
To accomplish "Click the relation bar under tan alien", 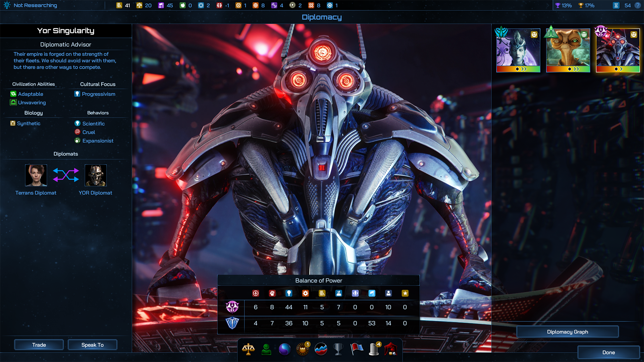I will click(x=568, y=69).
